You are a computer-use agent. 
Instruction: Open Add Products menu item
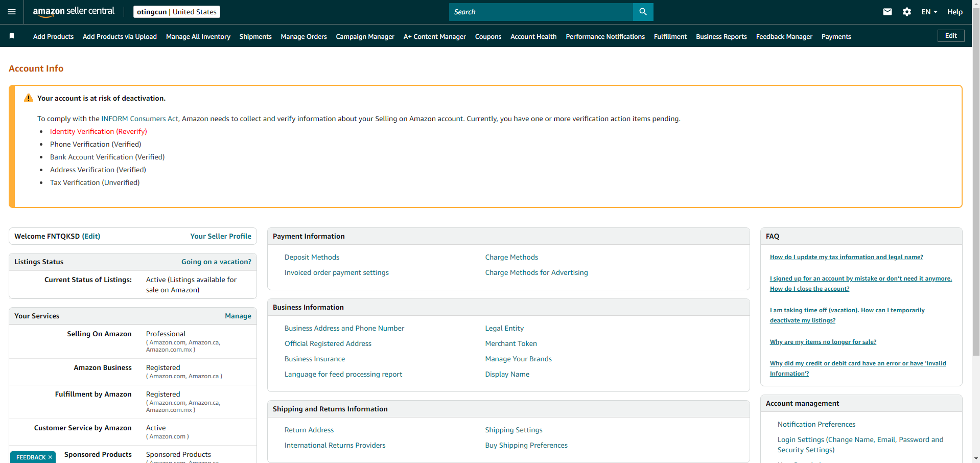[x=53, y=36]
